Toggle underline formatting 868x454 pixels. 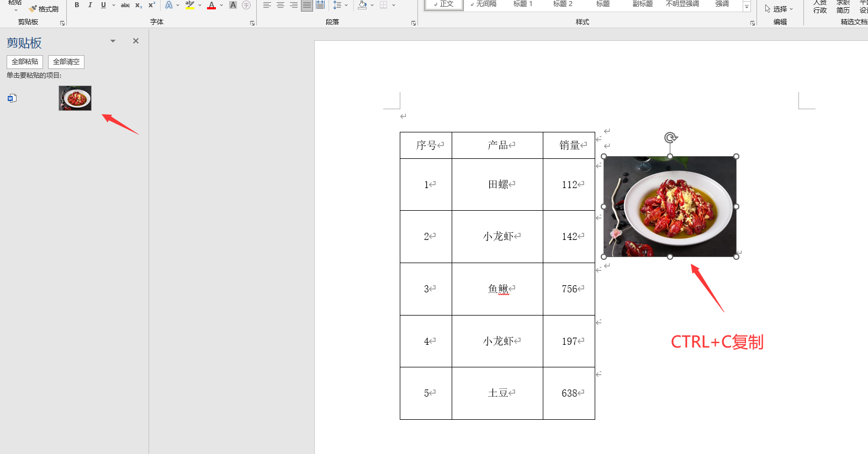[103, 5]
